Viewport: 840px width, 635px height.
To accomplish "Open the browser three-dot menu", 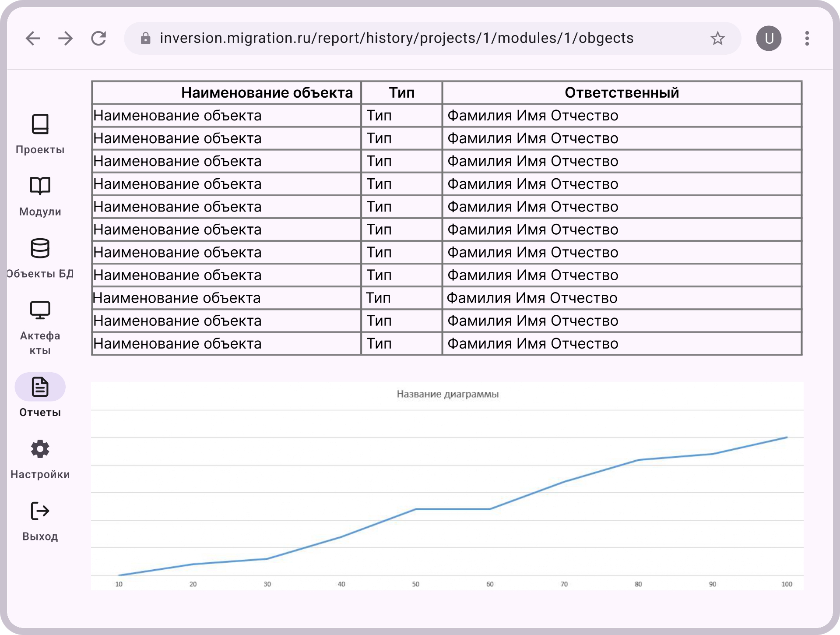I will click(807, 39).
